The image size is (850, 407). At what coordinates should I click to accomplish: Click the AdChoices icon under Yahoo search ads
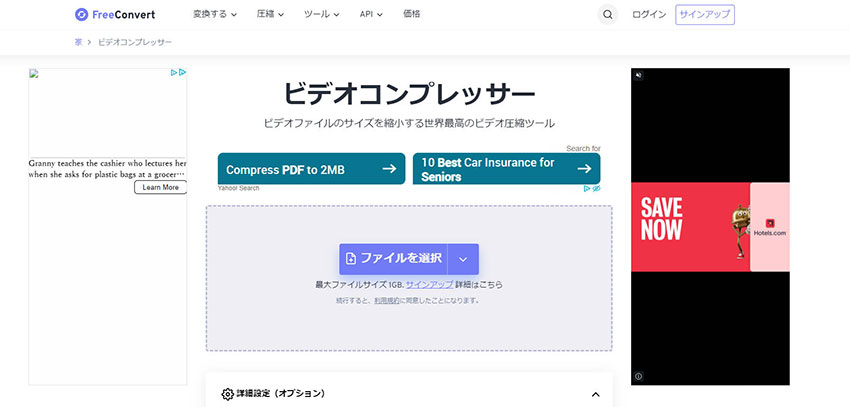[x=587, y=189]
